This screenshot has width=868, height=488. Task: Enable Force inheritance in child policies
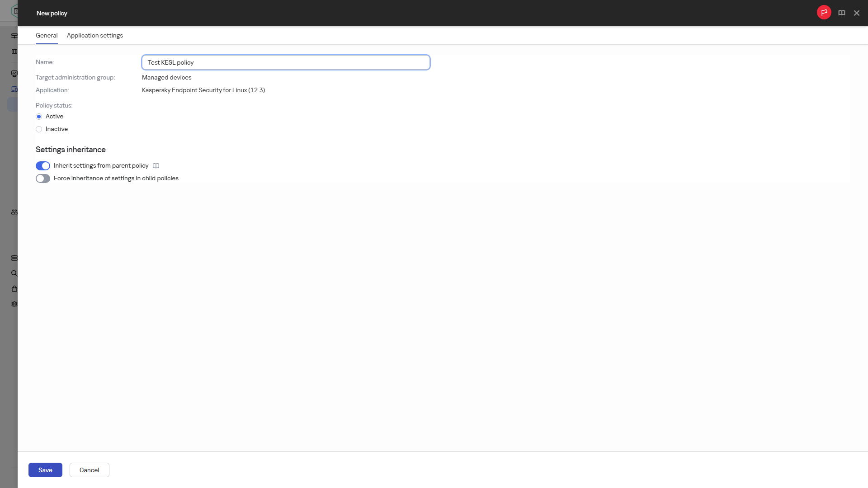(x=43, y=178)
